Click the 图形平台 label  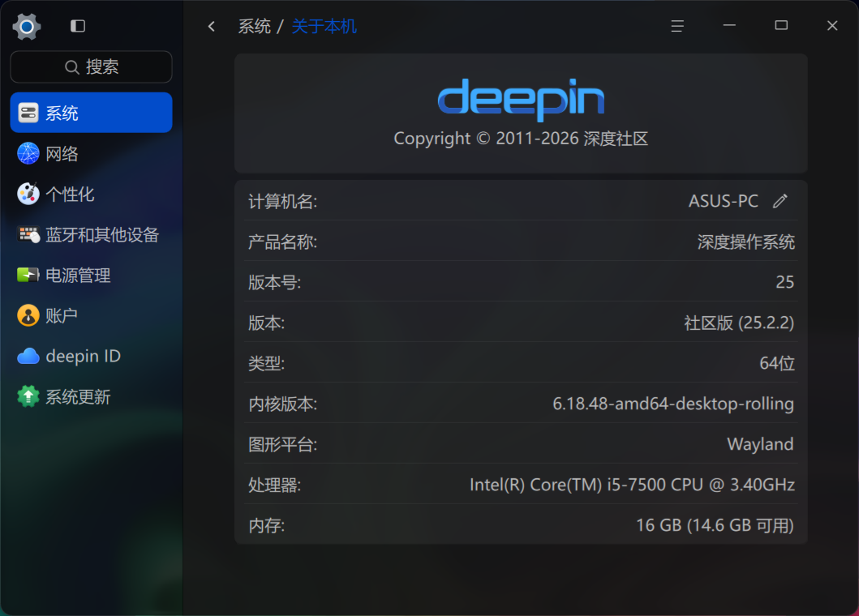282,444
